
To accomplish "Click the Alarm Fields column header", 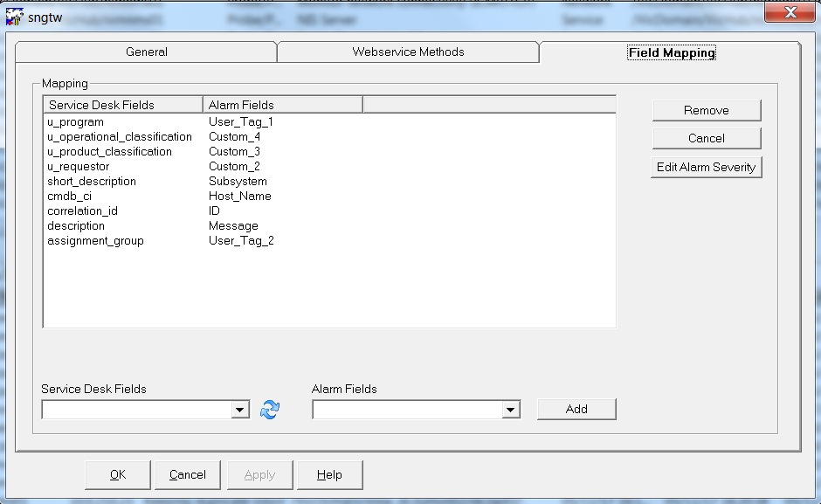I will click(x=262, y=103).
